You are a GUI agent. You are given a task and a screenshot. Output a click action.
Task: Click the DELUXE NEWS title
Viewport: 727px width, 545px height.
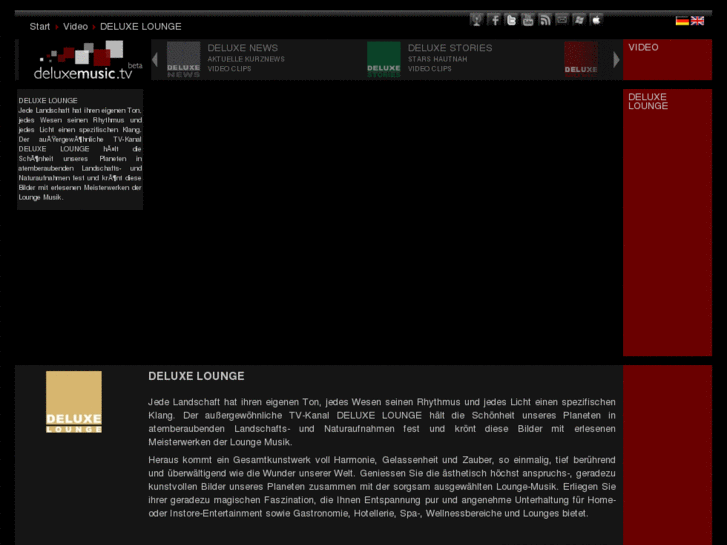click(242, 48)
